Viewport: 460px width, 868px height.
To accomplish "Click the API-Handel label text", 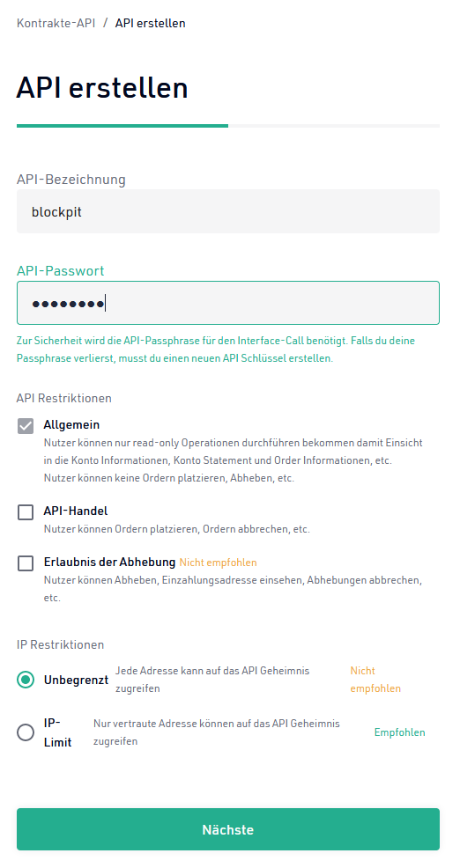I will (76, 511).
